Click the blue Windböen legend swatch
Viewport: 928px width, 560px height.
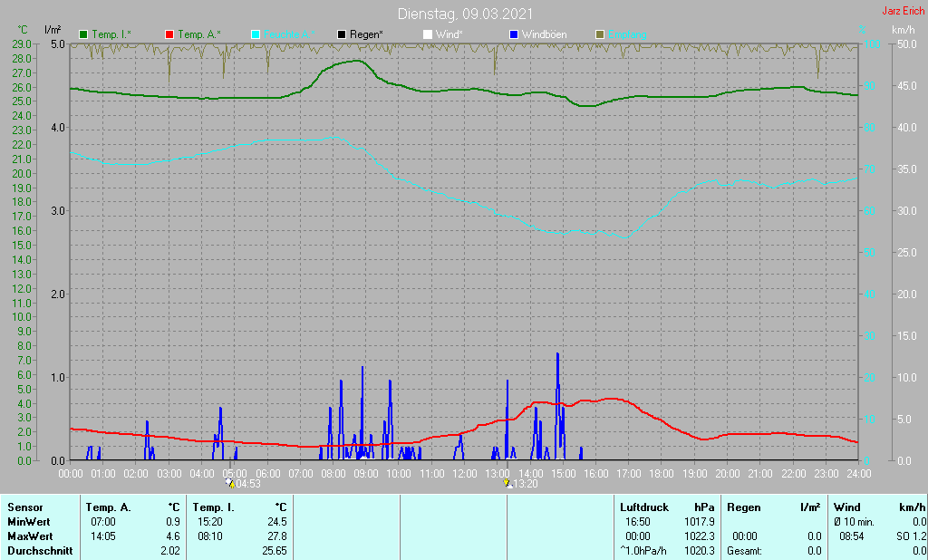[x=514, y=35]
